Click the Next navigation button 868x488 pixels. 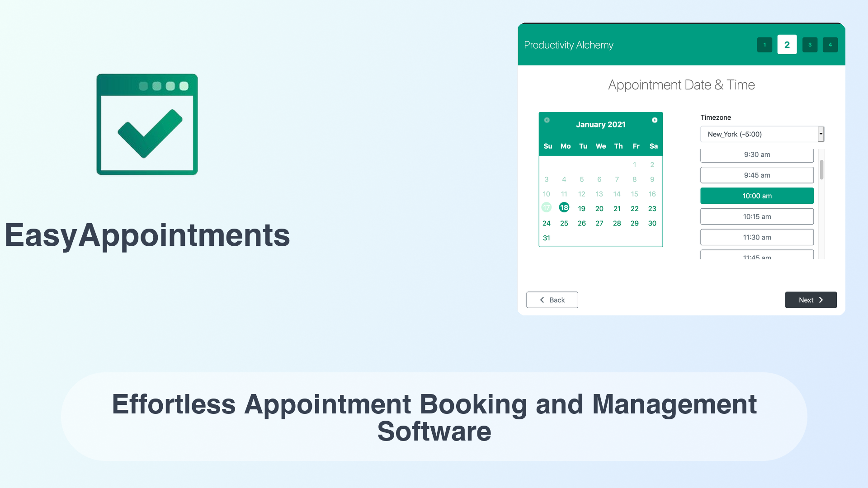tap(811, 300)
